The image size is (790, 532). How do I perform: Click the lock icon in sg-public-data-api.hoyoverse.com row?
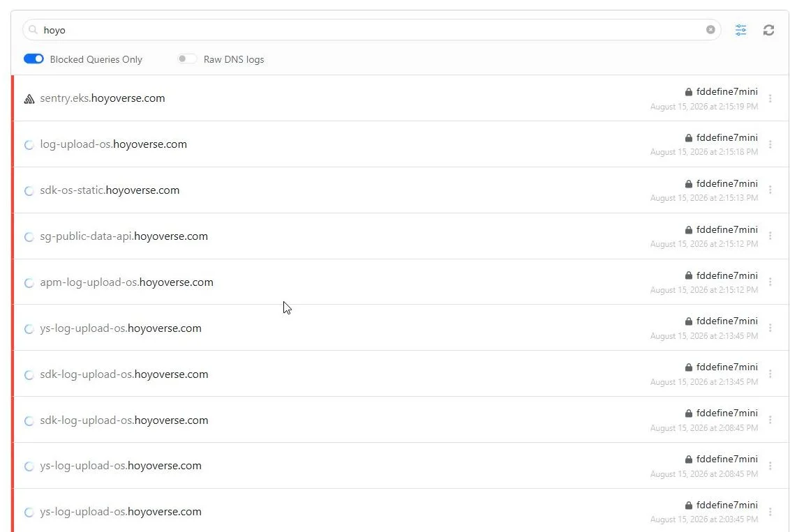point(688,229)
